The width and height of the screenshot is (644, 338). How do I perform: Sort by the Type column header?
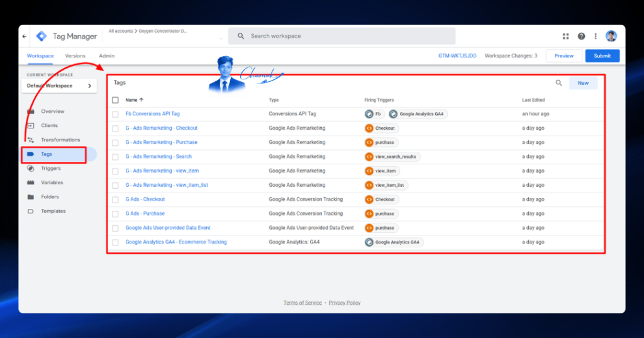click(x=274, y=100)
